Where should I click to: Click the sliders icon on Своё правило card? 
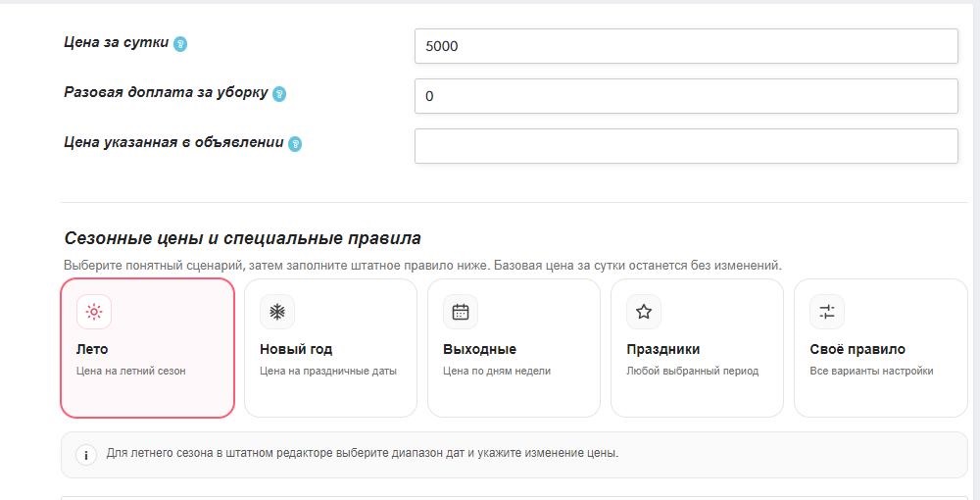click(827, 312)
